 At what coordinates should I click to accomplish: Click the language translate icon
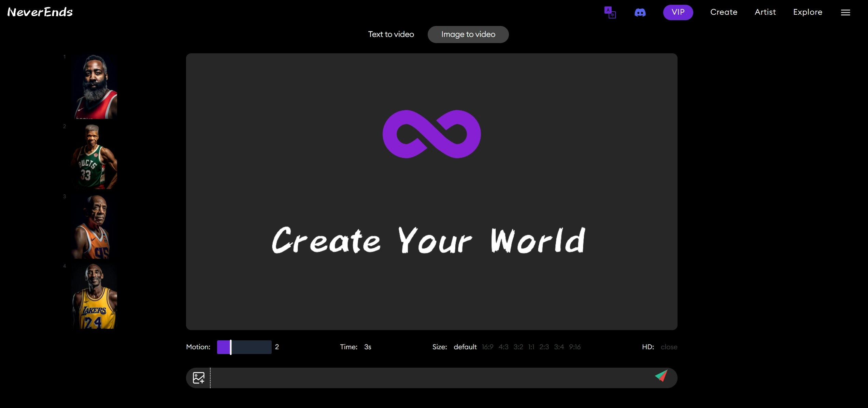[610, 12]
